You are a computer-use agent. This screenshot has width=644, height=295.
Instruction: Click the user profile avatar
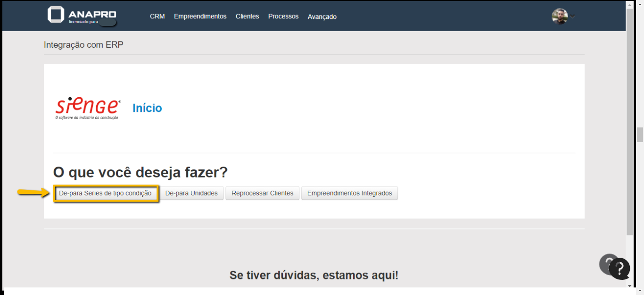click(x=560, y=16)
